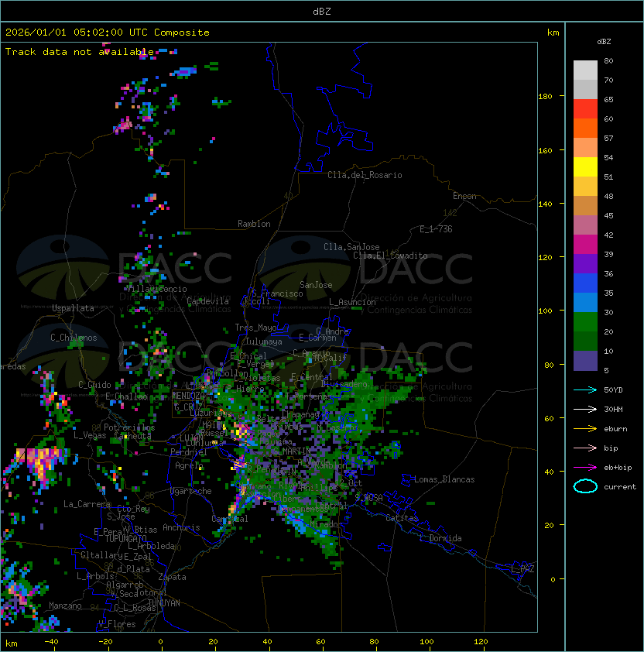Click the 'dBZ' title at top
This screenshot has height=652, width=644.
(322, 11)
